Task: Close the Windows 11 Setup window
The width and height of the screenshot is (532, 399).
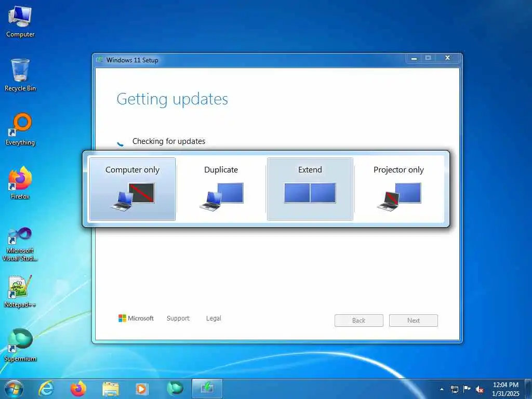Action: [447, 58]
